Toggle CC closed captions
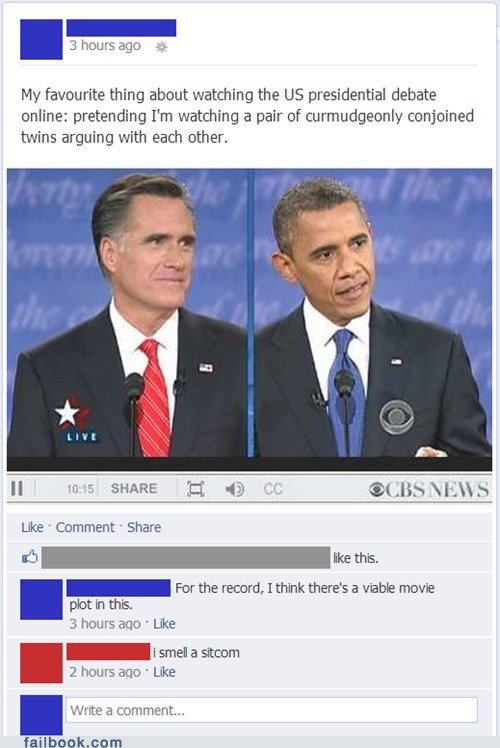Viewport: 500px width, 748px height. 273,488
